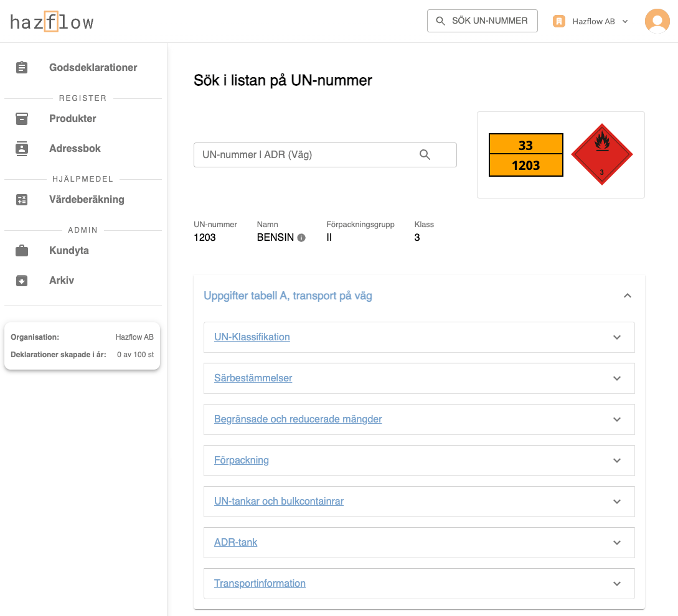
Task: Expand the Förpackning panel chevron
Action: coord(617,460)
